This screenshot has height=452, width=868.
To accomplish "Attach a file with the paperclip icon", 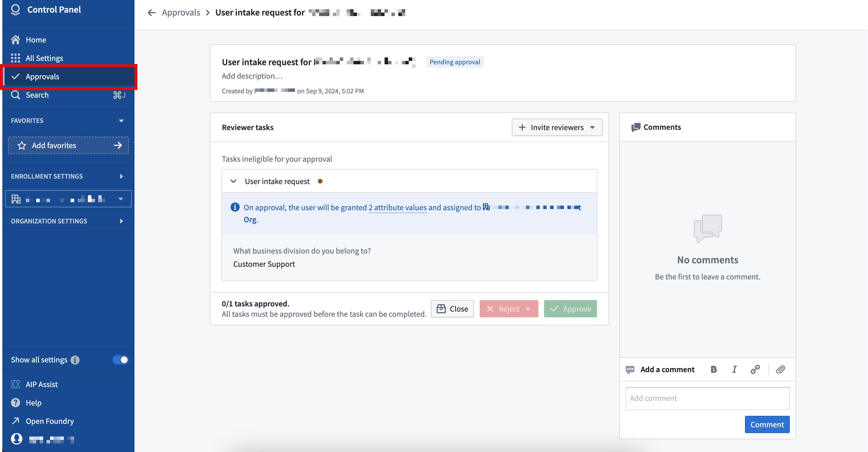I will click(780, 370).
